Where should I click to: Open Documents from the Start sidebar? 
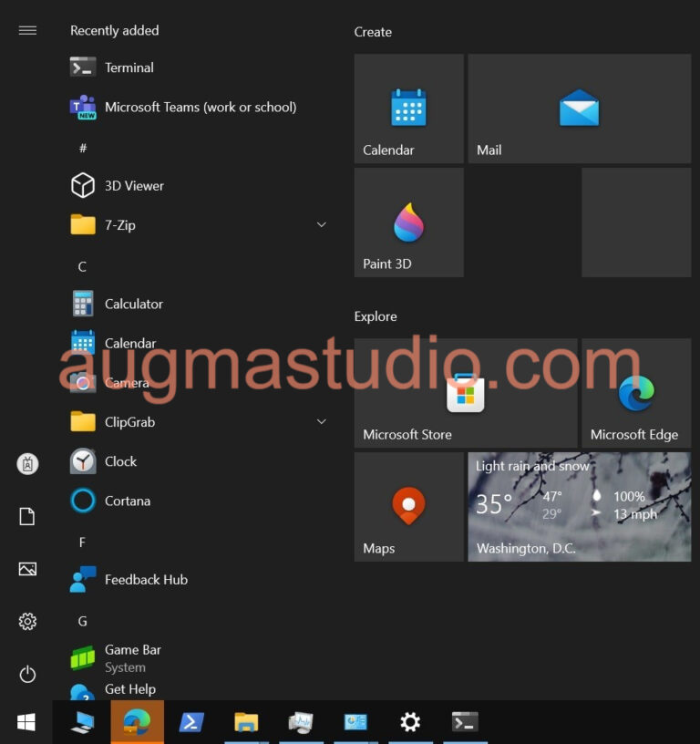[27, 516]
